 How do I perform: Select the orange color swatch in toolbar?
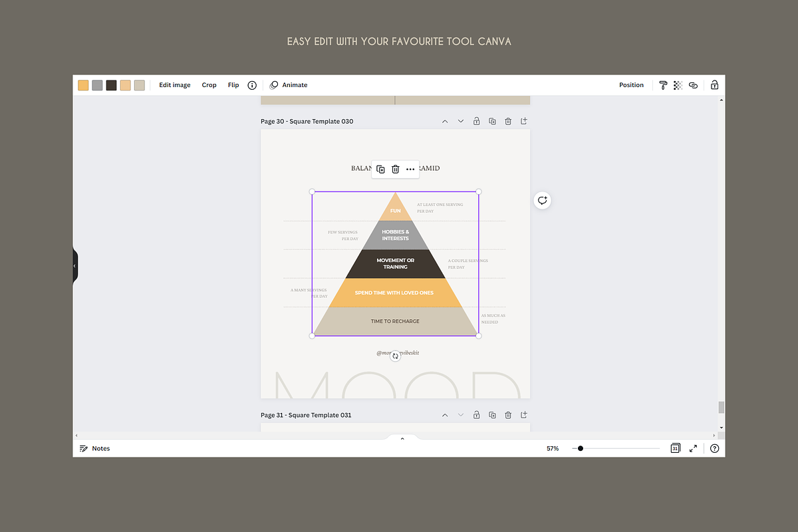click(83, 85)
